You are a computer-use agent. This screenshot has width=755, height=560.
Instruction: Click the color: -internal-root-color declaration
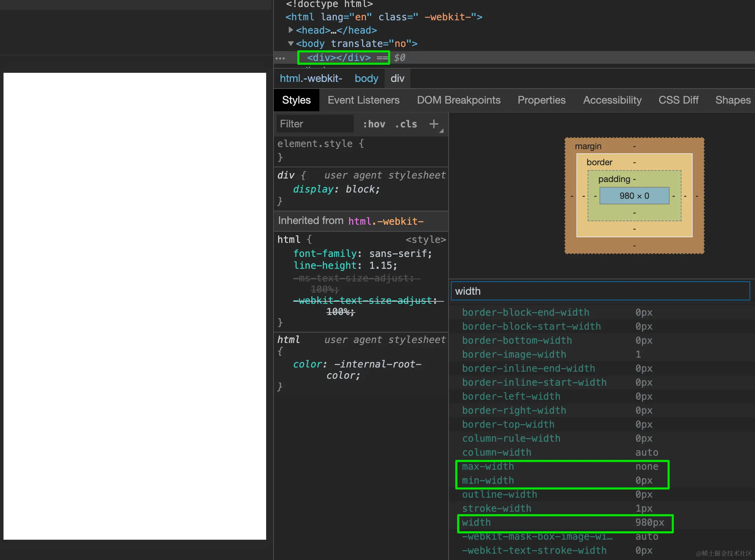point(357,370)
